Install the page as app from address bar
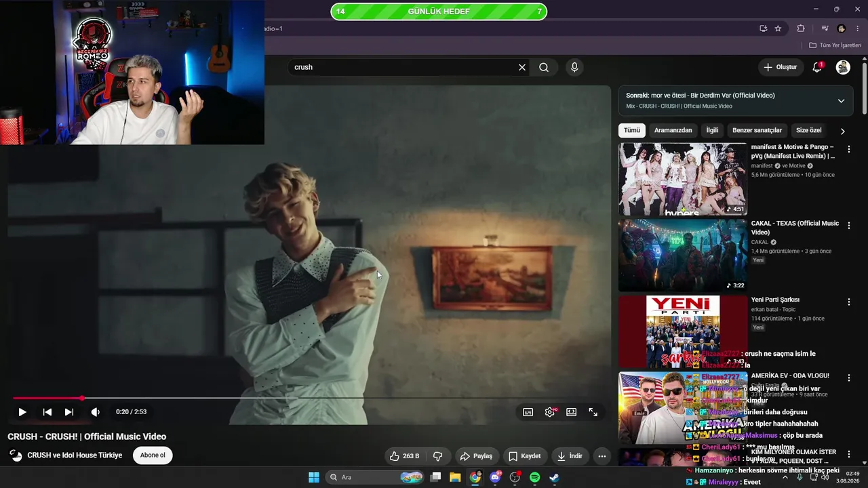868x488 pixels. click(x=764, y=28)
